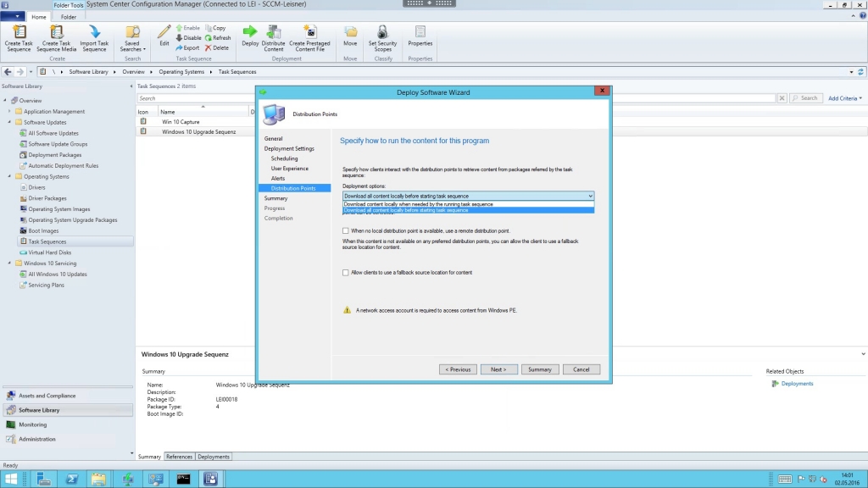
Task: Go to Scheduling wizard step
Action: (x=284, y=158)
